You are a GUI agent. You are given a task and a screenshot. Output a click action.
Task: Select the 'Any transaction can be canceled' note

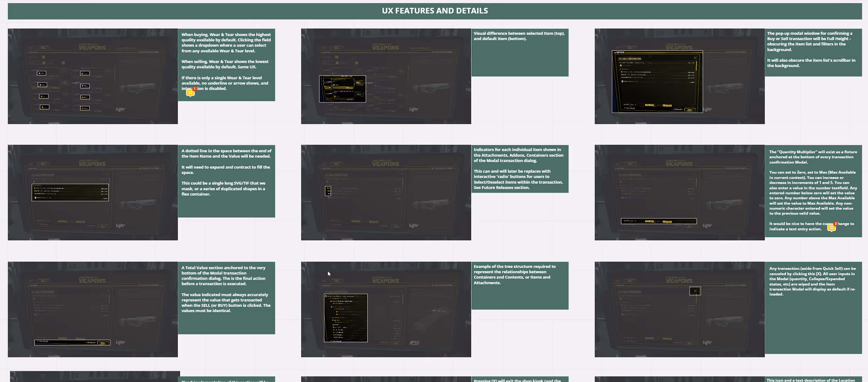[x=813, y=307]
